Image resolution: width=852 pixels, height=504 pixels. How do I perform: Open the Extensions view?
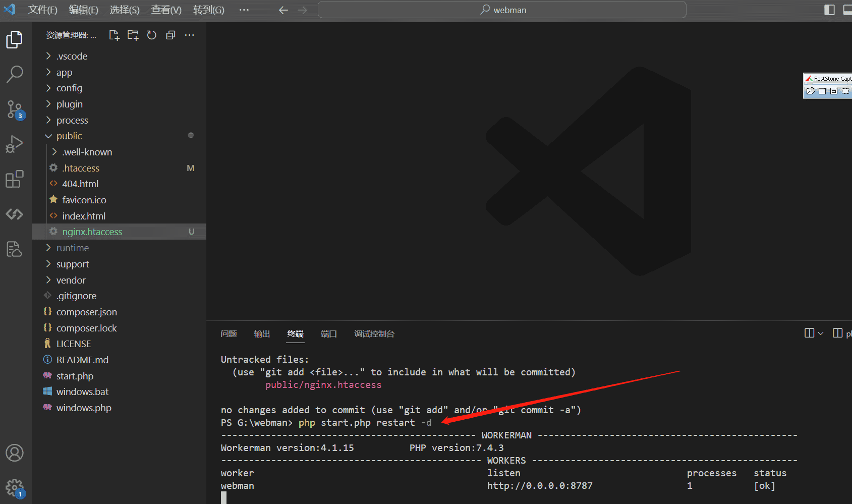[15, 179]
